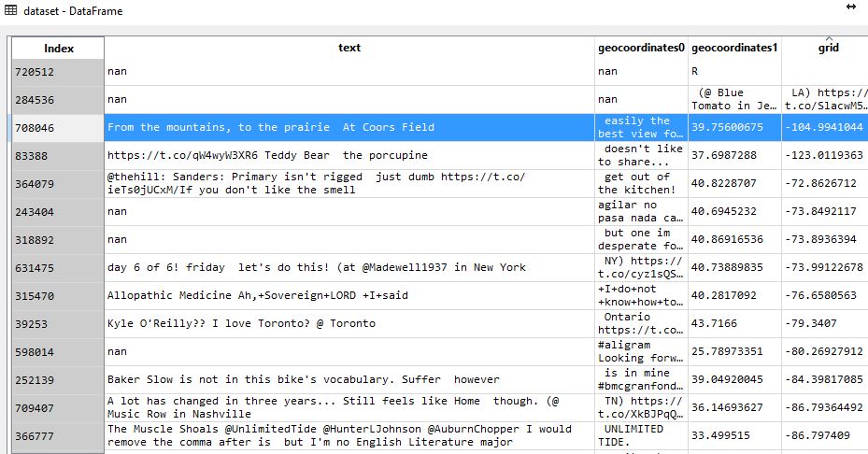Image resolution: width=868 pixels, height=454 pixels.
Task: Select row index 284536
Action: pyautogui.click(x=58, y=100)
